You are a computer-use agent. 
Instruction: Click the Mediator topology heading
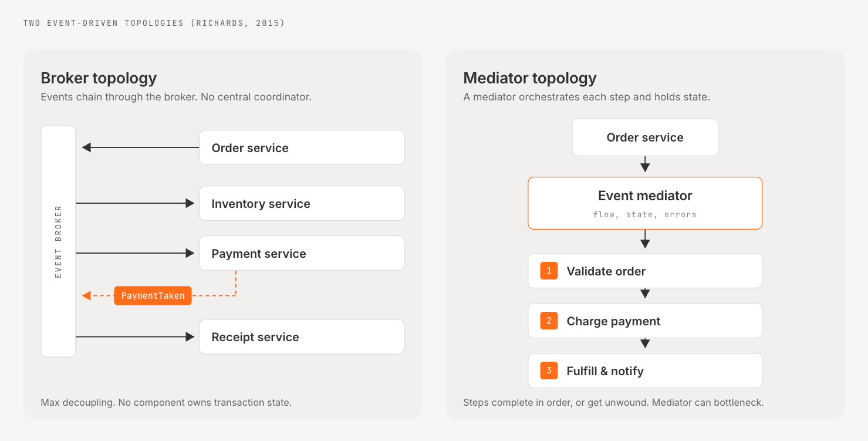tap(530, 78)
